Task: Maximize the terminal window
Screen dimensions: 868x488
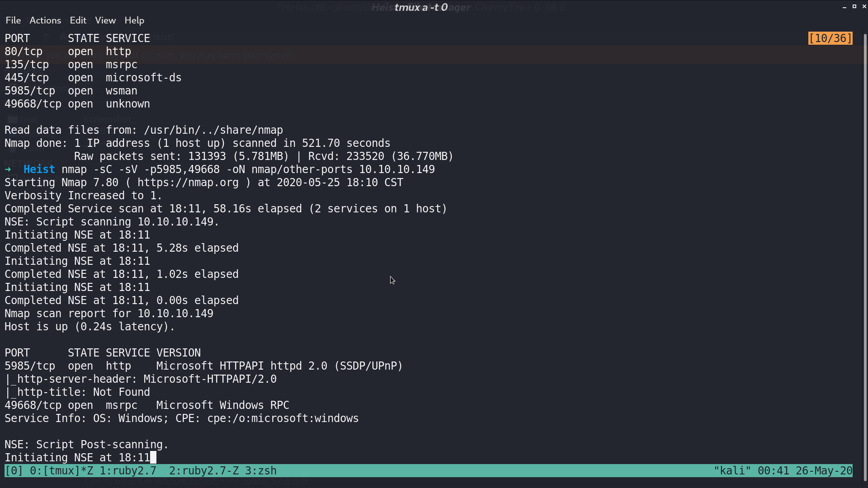Action: pyautogui.click(x=854, y=6)
